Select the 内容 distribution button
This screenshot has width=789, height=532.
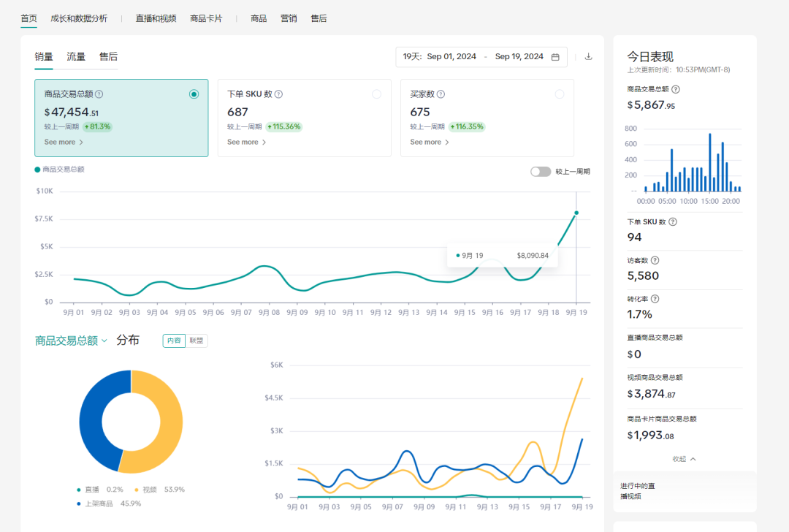click(x=174, y=341)
